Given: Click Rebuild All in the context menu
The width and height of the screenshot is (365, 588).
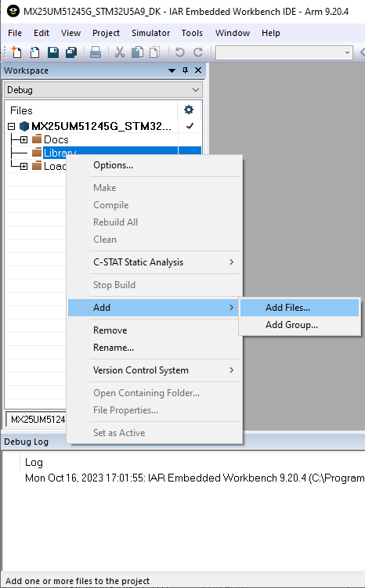Looking at the screenshot, I should [x=154, y=222].
